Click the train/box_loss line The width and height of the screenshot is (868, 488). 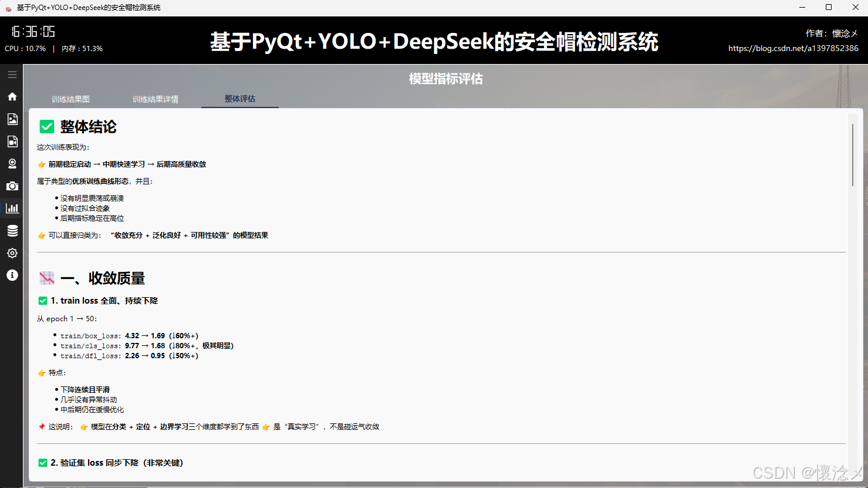tap(129, 336)
